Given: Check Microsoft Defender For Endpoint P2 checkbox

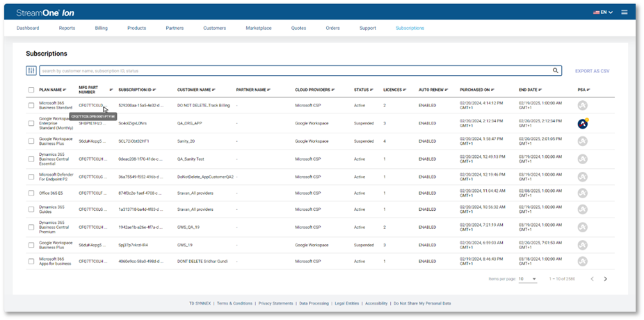Looking at the screenshot, I should click(31, 177).
